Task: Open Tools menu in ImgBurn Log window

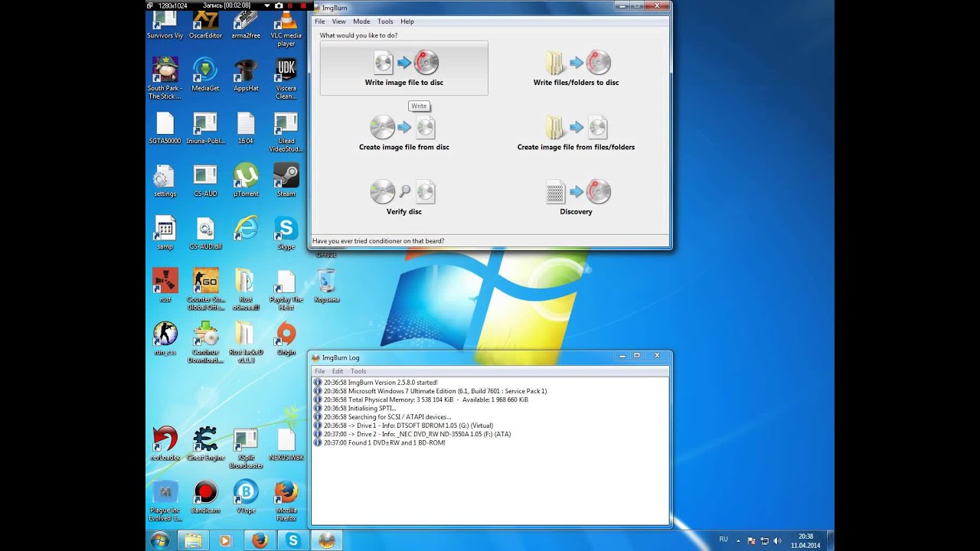Action: (x=358, y=371)
